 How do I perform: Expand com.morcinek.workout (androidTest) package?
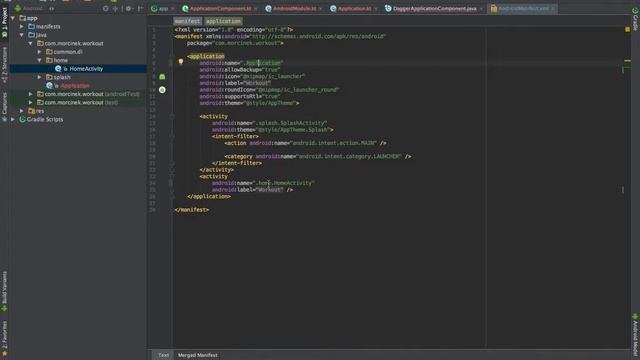pos(31,94)
